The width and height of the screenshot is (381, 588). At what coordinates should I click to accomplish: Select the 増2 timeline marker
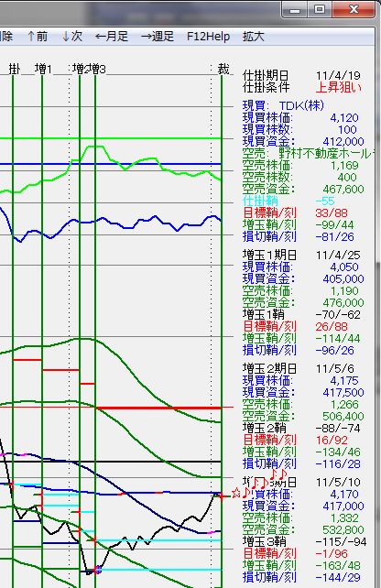click(x=81, y=69)
